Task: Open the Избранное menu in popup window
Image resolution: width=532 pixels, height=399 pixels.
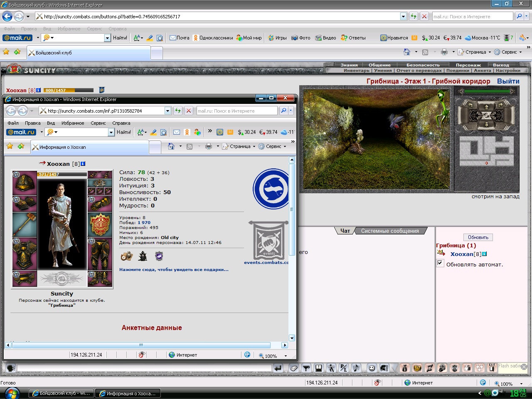Action: (x=73, y=123)
